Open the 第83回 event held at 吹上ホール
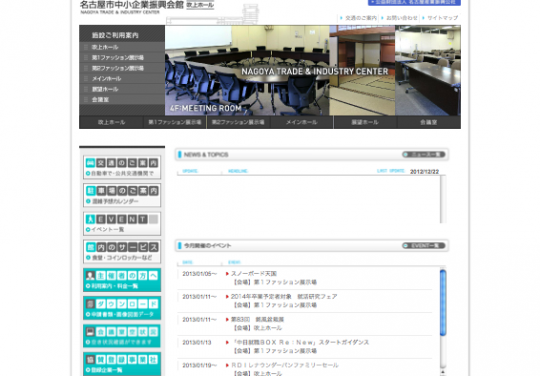 257,320
